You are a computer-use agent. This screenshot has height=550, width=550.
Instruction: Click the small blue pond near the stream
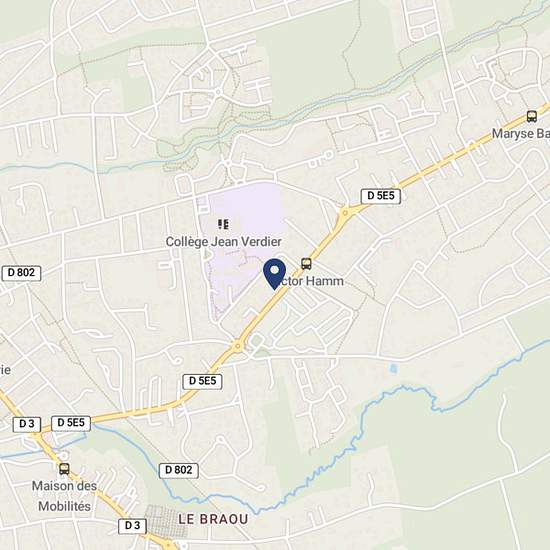[394, 369]
